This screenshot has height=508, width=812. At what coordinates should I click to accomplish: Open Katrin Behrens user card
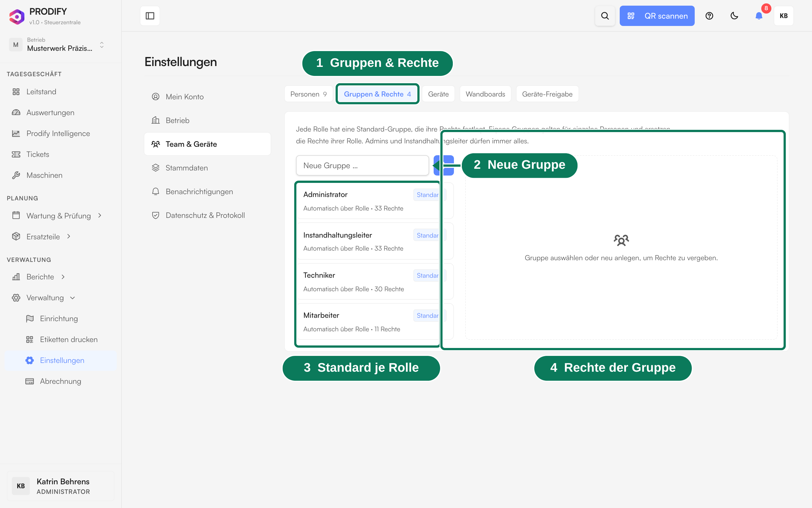click(60, 486)
